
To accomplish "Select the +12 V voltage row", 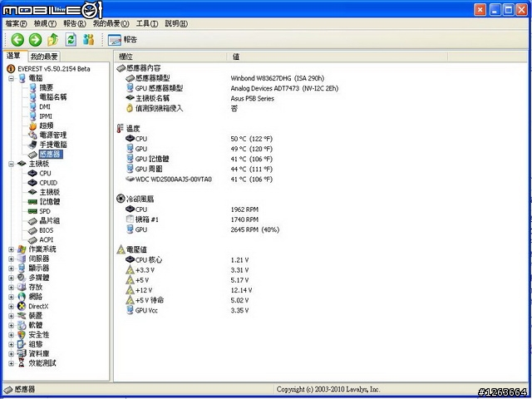I will coord(189,290).
